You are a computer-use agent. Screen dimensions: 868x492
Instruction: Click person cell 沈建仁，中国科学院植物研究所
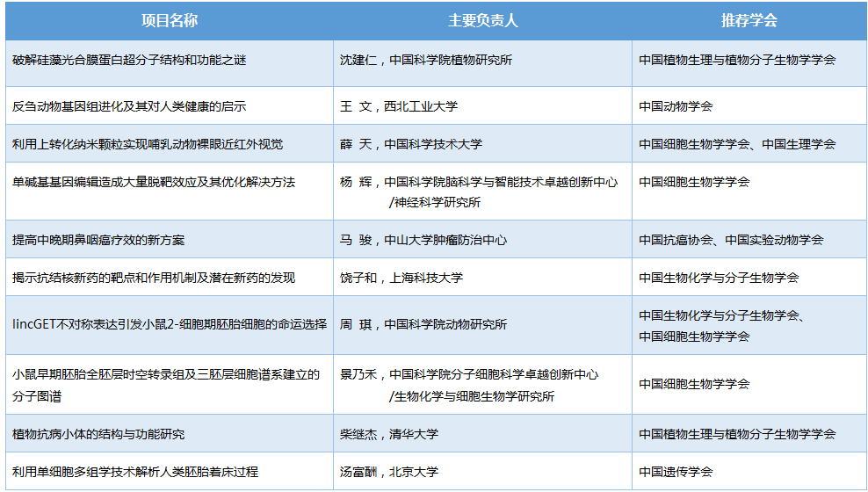coord(426,61)
